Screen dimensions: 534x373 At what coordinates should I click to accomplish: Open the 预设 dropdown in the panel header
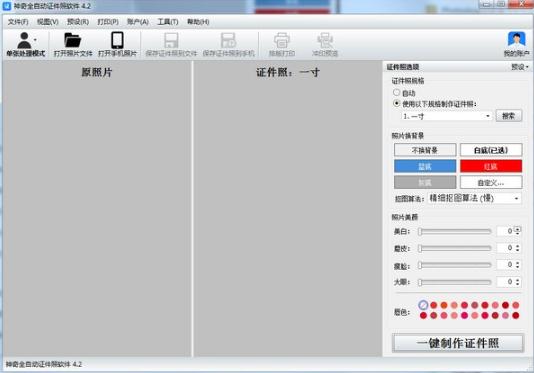click(x=520, y=67)
